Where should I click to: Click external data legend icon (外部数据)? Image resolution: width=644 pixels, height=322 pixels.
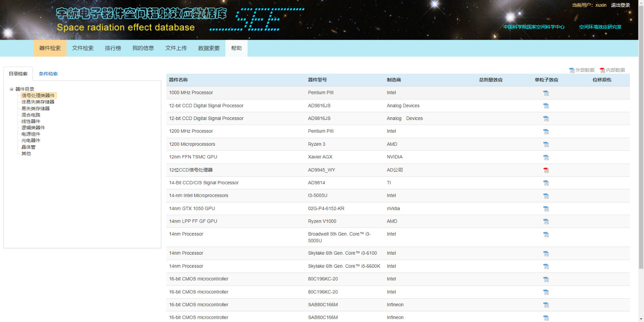coord(571,70)
